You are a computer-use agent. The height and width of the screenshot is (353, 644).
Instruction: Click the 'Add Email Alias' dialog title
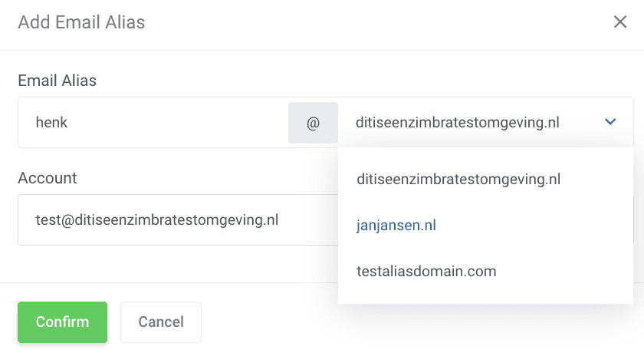(81, 21)
